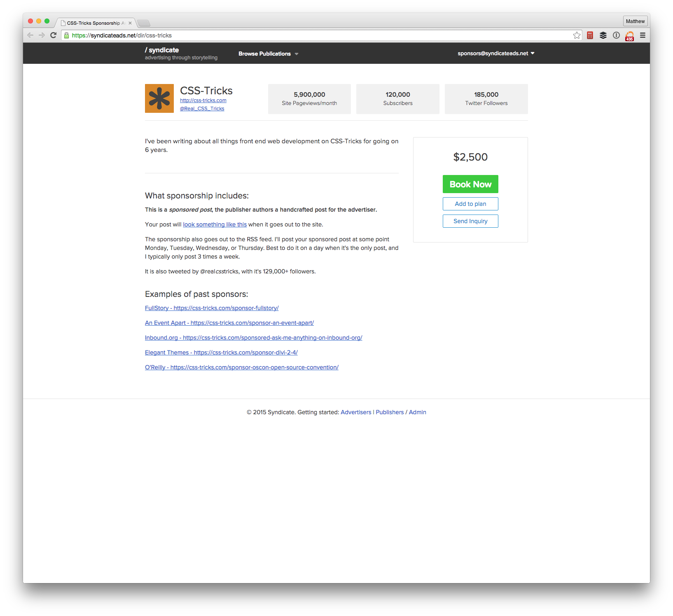This screenshot has height=616, width=673.
Task: Select the CSS-Tricks Sponsorship tab
Action: click(x=96, y=23)
